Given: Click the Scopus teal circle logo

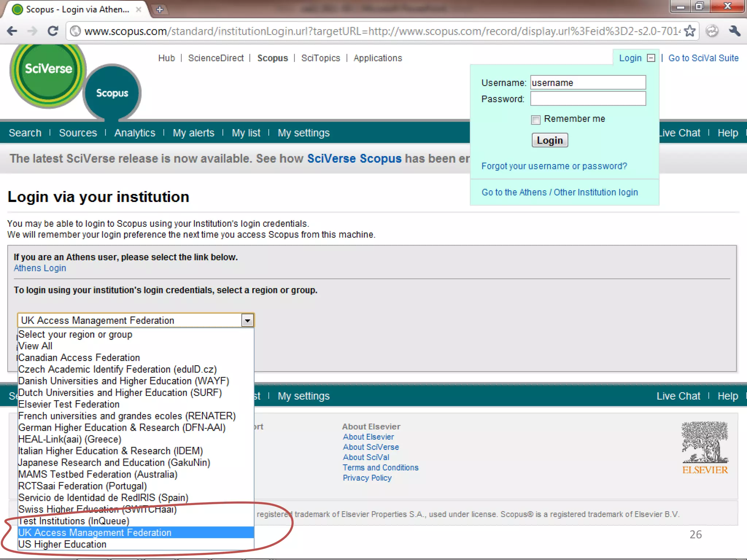Looking at the screenshot, I should point(112,93).
